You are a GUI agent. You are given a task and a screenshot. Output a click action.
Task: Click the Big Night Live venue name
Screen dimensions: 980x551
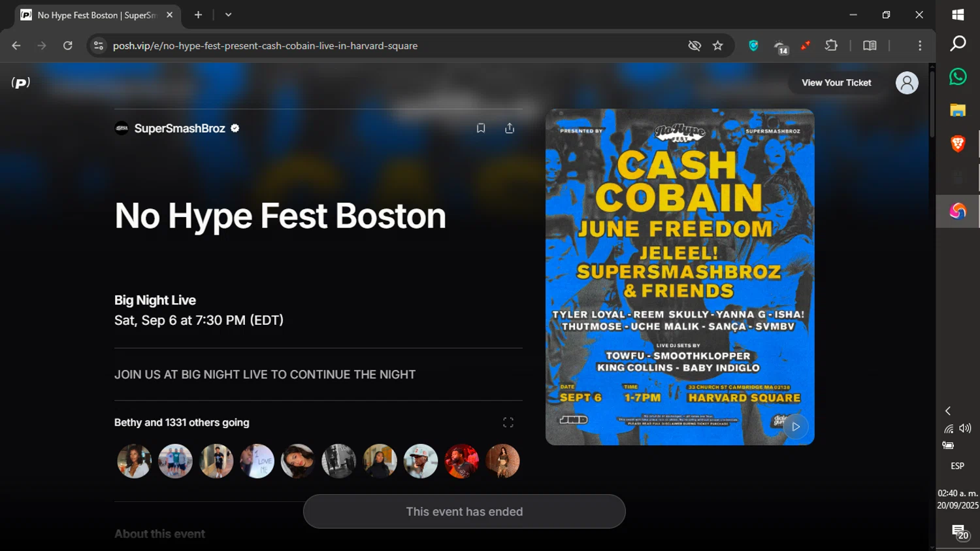(x=155, y=300)
